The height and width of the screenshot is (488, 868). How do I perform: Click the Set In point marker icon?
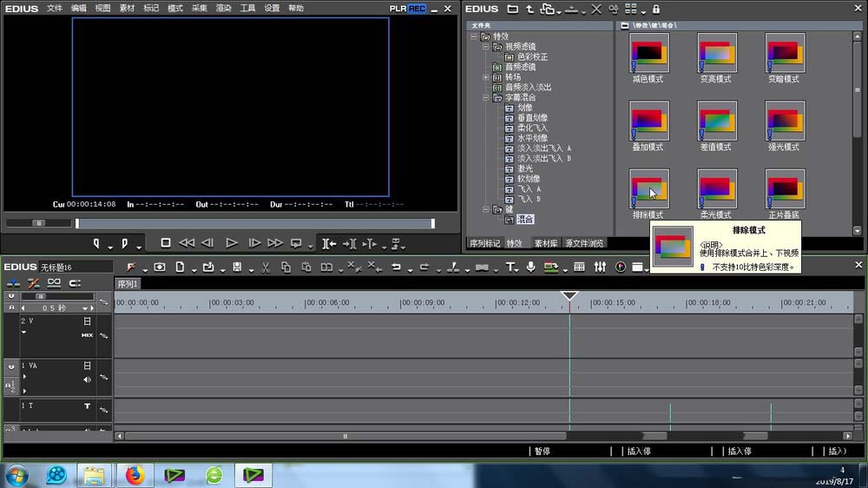click(x=96, y=243)
